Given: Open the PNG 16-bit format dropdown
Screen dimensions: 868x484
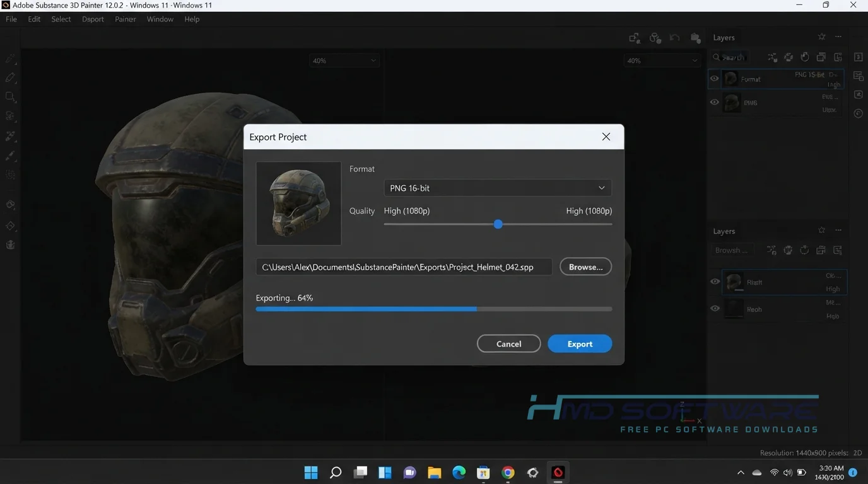Looking at the screenshot, I should 498,188.
